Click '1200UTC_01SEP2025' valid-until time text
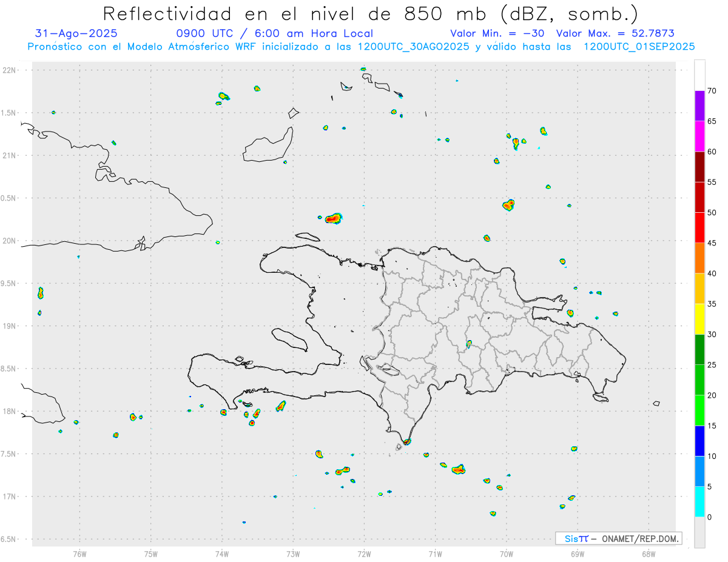Image resolution: width=728 pixels, height=562 pixels. tap(639, 47)
